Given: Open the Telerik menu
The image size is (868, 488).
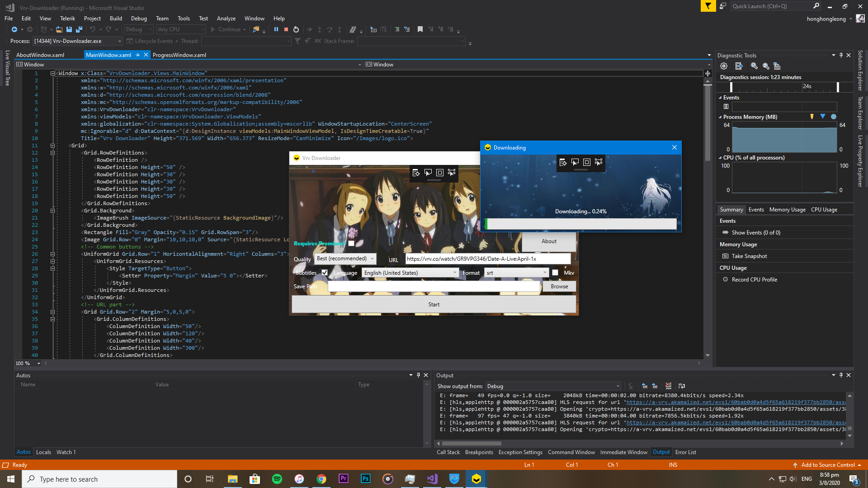Looking at the screenshot, I should click(67, 18).
